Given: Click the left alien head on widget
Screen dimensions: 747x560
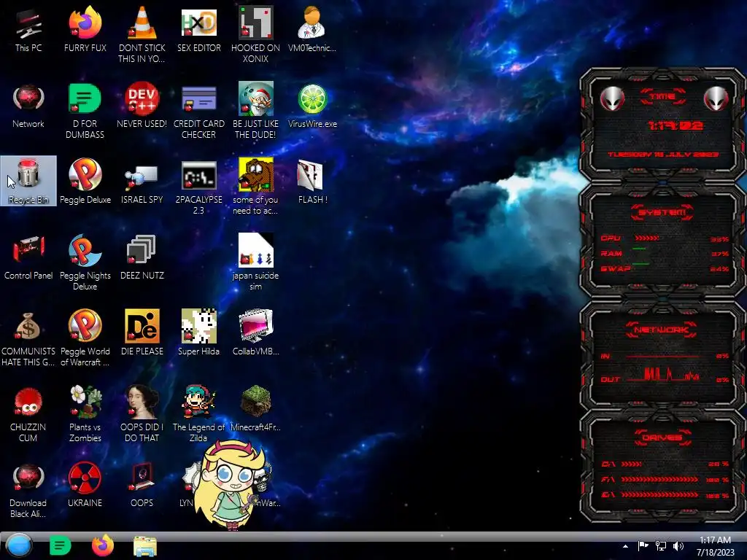Looking at the screenshot, I should 612,99.
